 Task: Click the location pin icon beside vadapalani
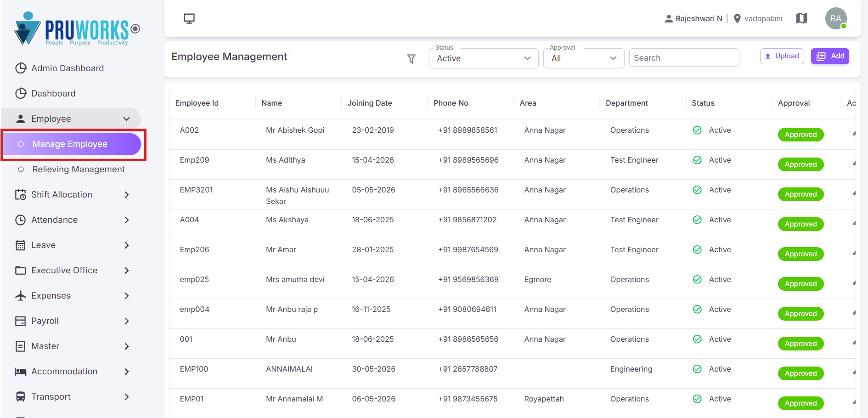click(737, 18)
